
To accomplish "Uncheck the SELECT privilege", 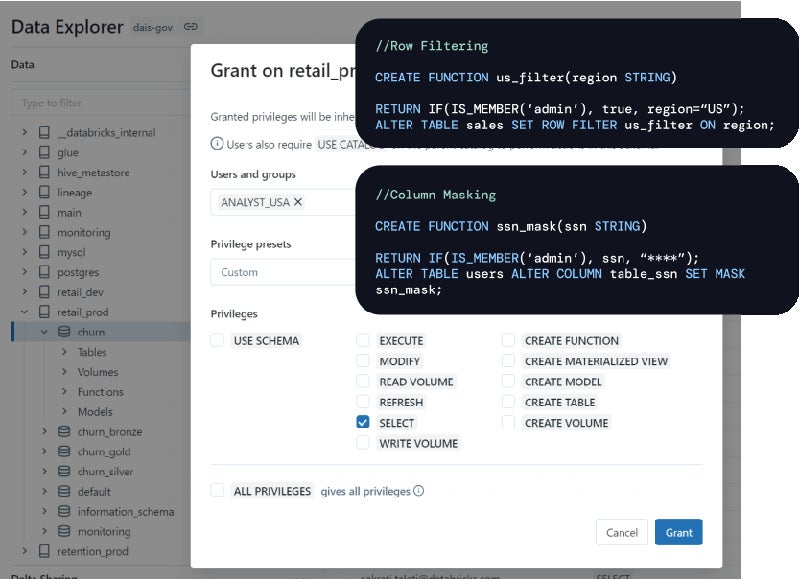I will [x=363, y=422].
